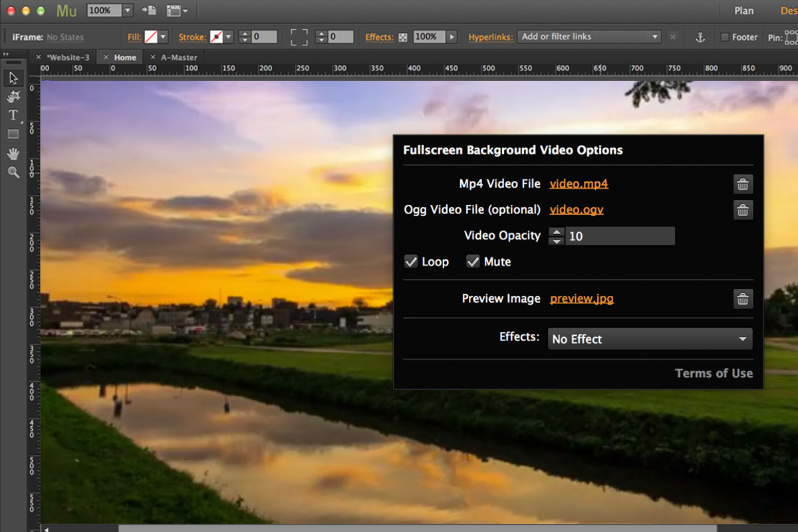Click the Fill color swatch
This screenshot has width=798, height=532.
[x=151, y=37]
